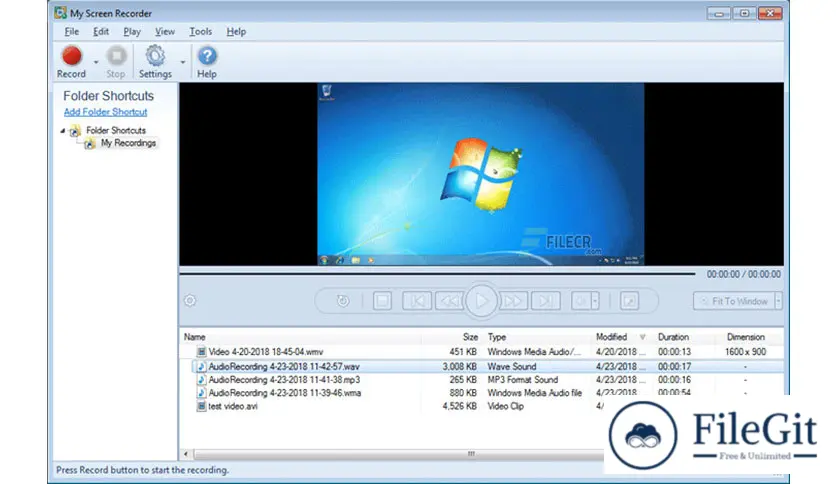Click the wmv file's video icon

point(201,352)
